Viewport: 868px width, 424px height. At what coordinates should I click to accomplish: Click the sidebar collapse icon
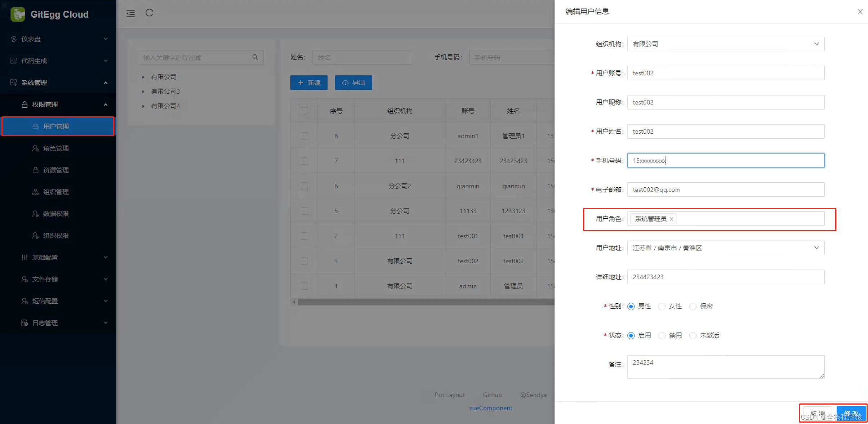click(x=130, y=13)
